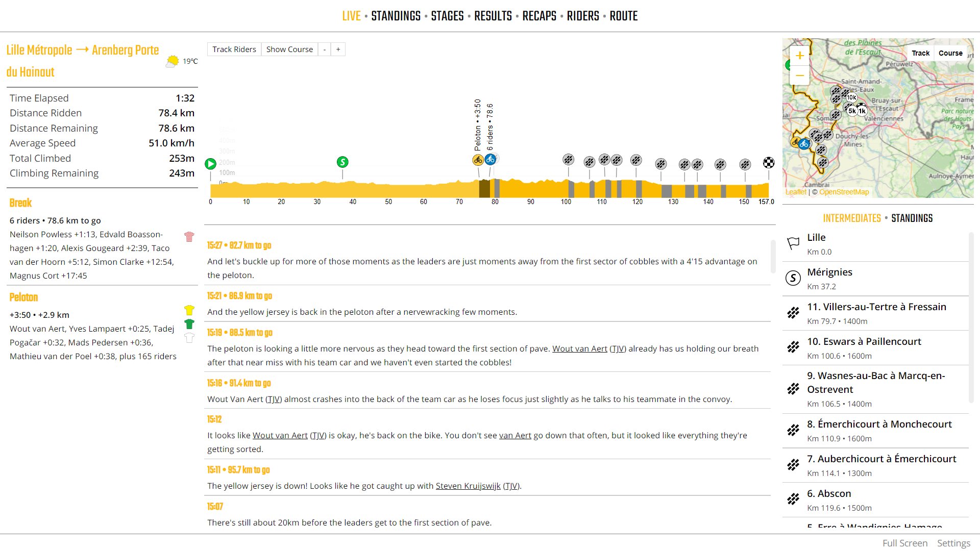Click the intermediates list scrollbar
Viewport: 980px width, 551px height.
971,318
